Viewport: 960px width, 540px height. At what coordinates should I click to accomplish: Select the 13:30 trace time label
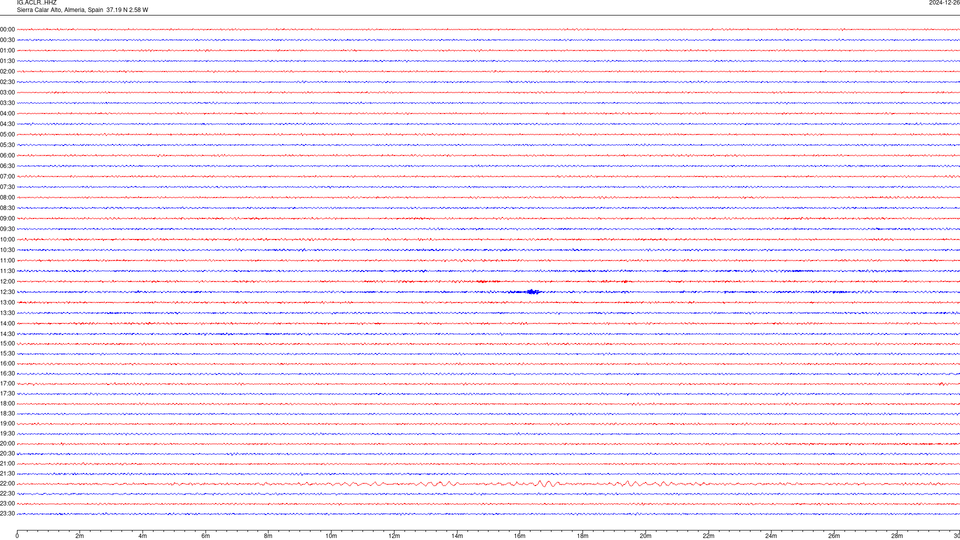(x=7, y=313)
